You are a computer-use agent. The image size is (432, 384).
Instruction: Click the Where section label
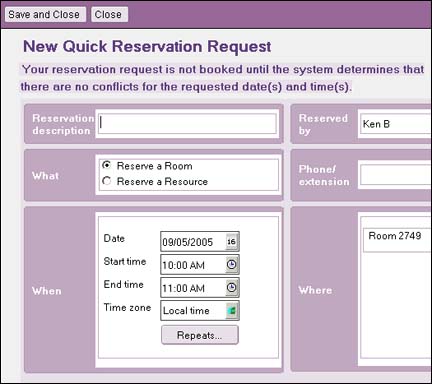pos(315,290)
